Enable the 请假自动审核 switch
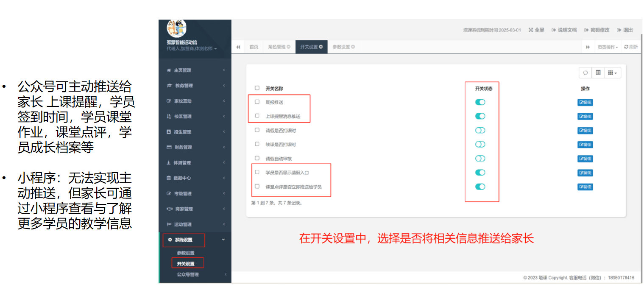 [x=480, y=159]
